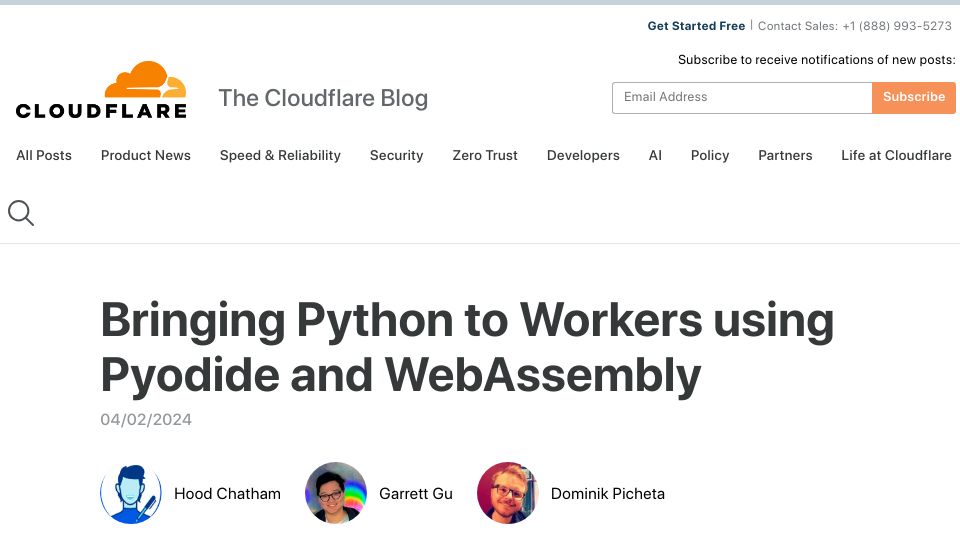
Task: Open the AI category
Action: (x=655, y=156)
